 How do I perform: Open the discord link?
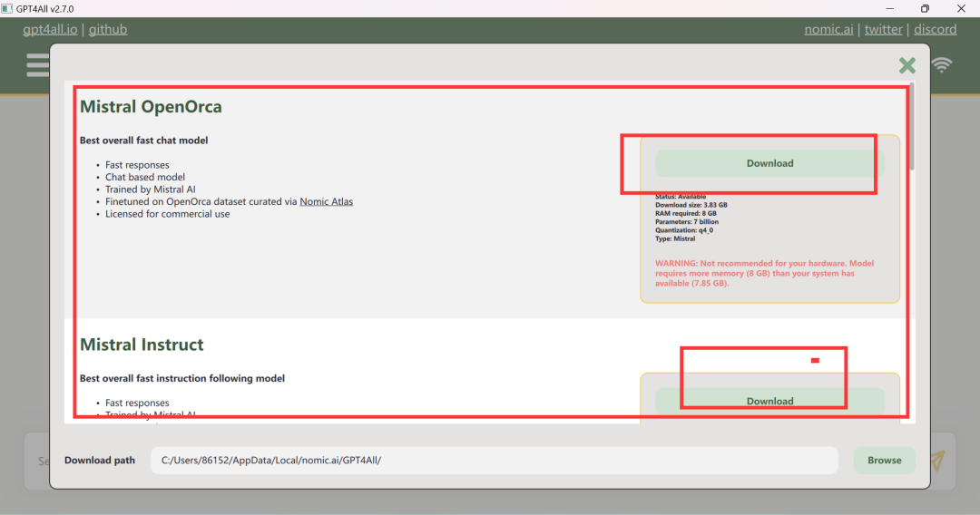pos(935,29)
